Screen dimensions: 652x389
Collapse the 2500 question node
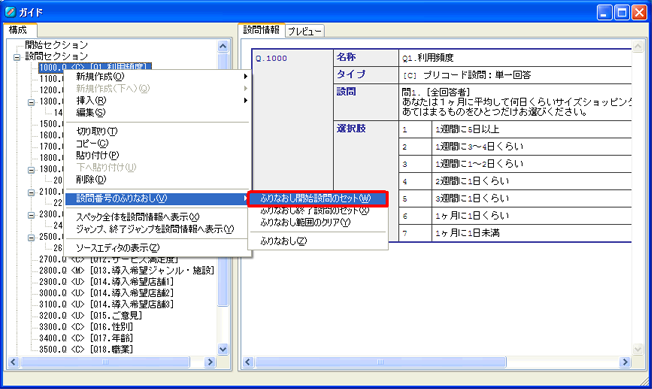(31, 238)
